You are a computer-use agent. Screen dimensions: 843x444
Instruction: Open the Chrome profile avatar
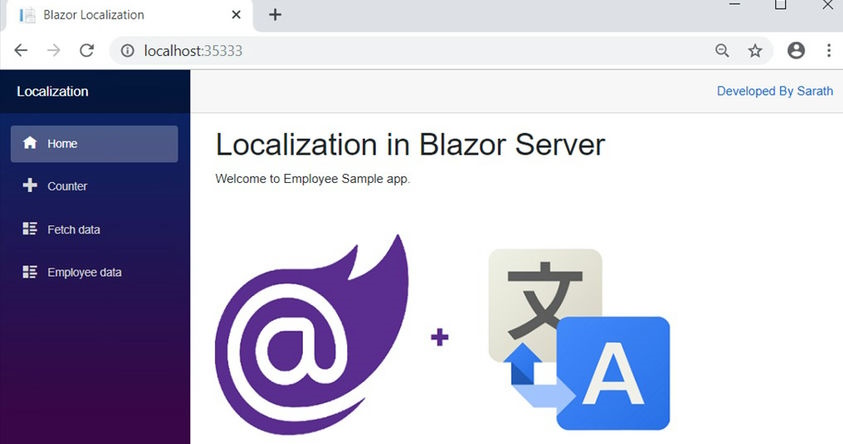click(796, 51)
